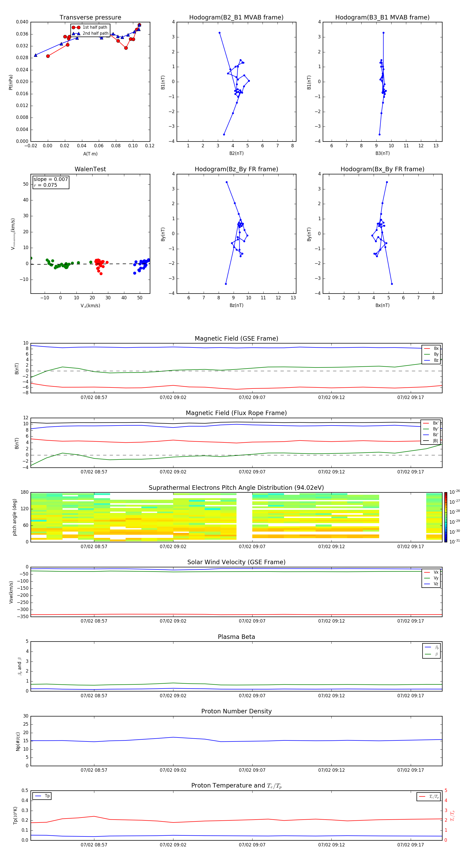Click 'By' in the GSE magnetic field legend
473x868 pixels.
pyautogui.click(x=431, y=354)
